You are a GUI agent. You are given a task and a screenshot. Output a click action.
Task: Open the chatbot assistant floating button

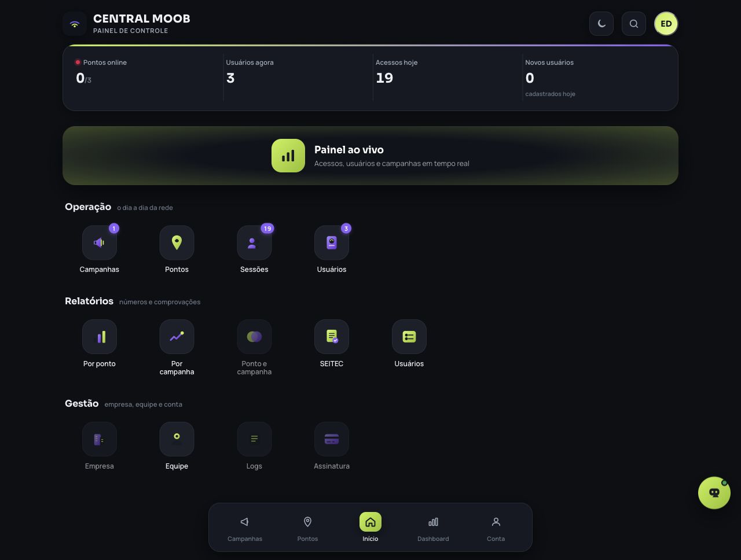(714, 493)
